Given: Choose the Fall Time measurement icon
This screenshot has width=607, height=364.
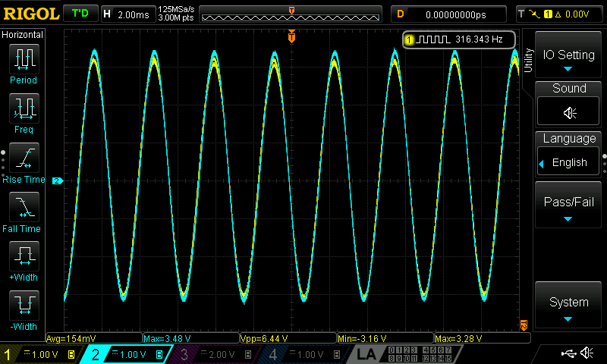Looking at the screenshot, I should [24, 207].
